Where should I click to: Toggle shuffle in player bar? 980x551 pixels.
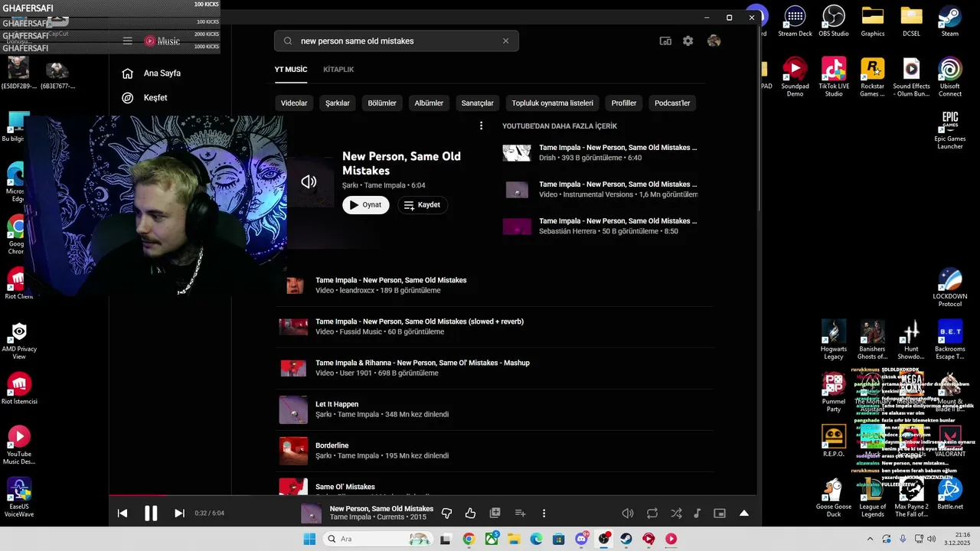[676, 514]
